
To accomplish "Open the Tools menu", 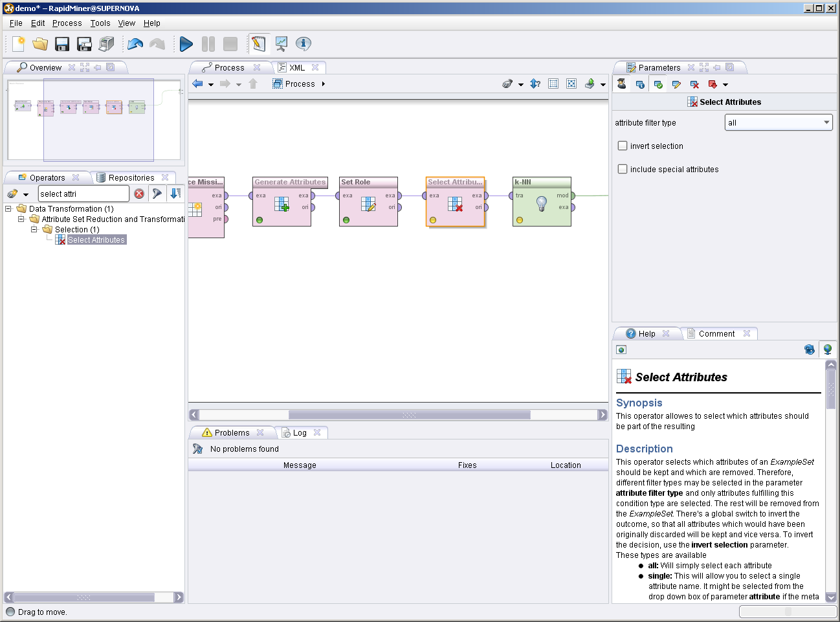I will (x=100, y=23).
